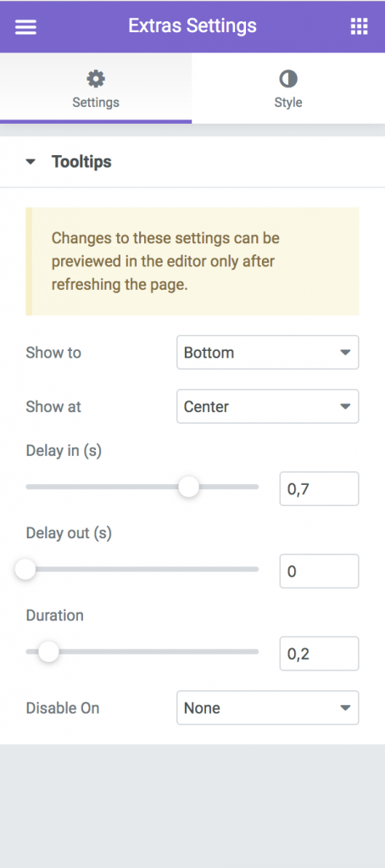Viewport: 385px width, 868px height.
Task: Click the Delay out slider handle
Action: click(25, 570)
